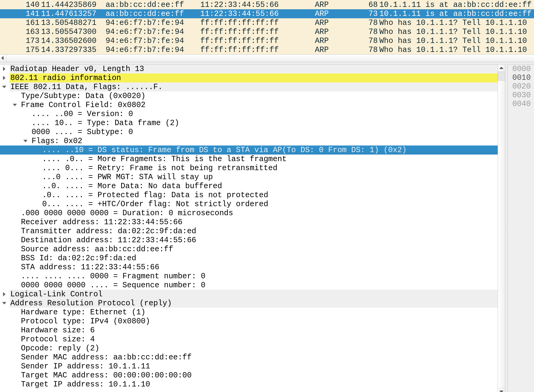Collapse Frame Control Field node
This screenshot has height=392, width=534.
[x=15, y=105]
